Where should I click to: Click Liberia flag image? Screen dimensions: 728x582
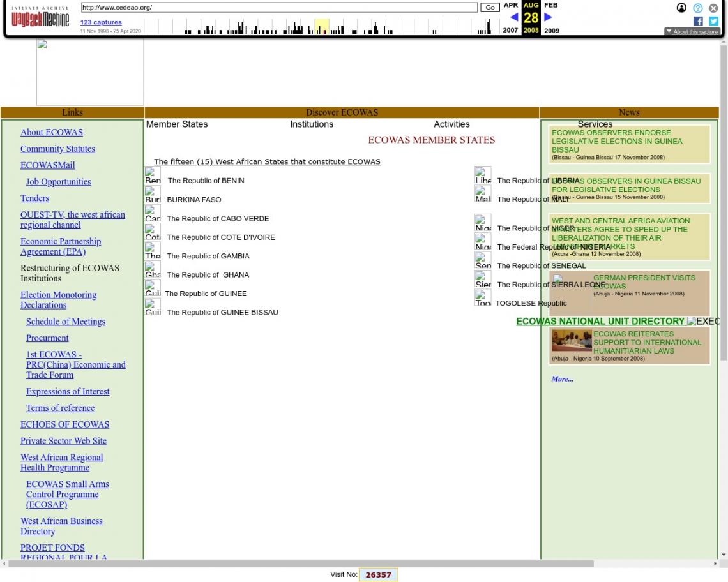click(x=483, y=175)
